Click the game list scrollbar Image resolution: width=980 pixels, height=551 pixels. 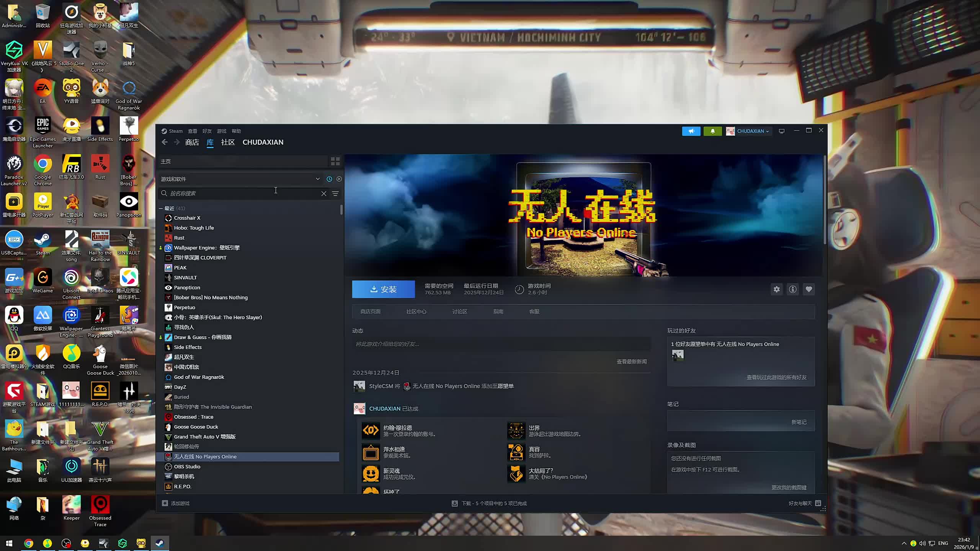coord(341,210)
